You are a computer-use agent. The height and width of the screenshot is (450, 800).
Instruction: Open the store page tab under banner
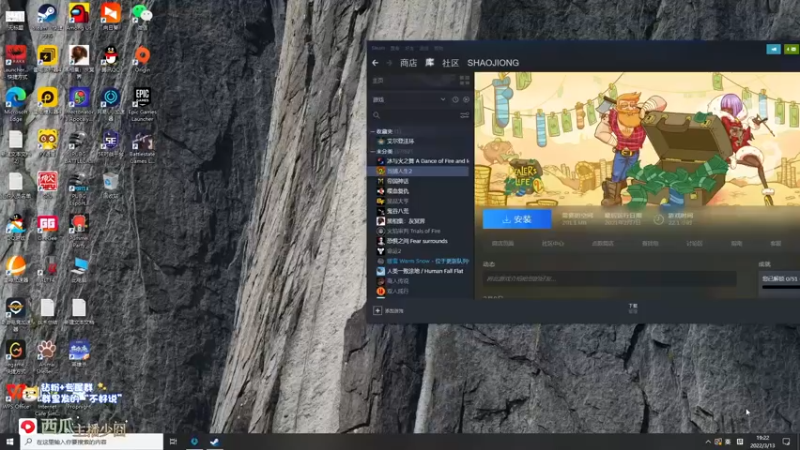click(503, 243)
